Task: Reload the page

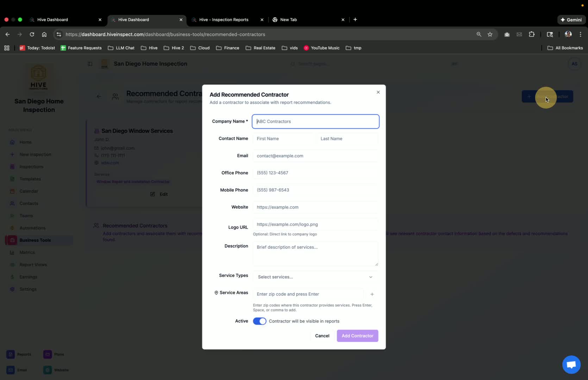Action: click(32, 34)
